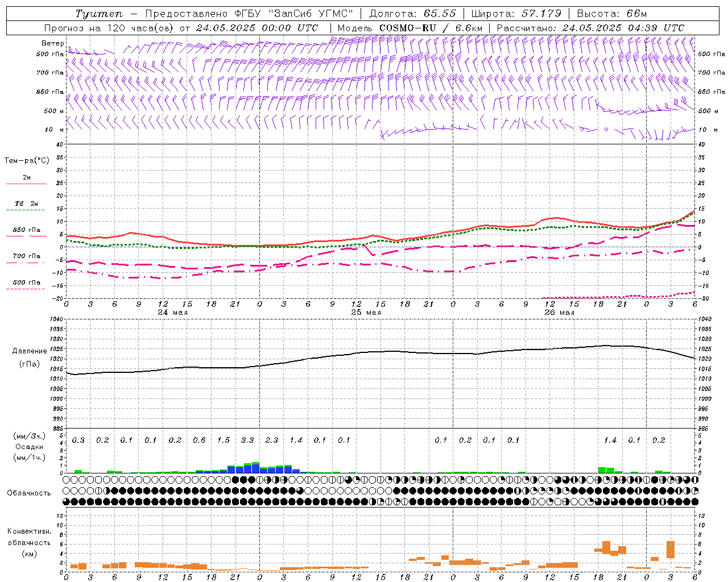Click the 25 мая date label
Viewport: 728px width, 582px height.
[366, 313]
